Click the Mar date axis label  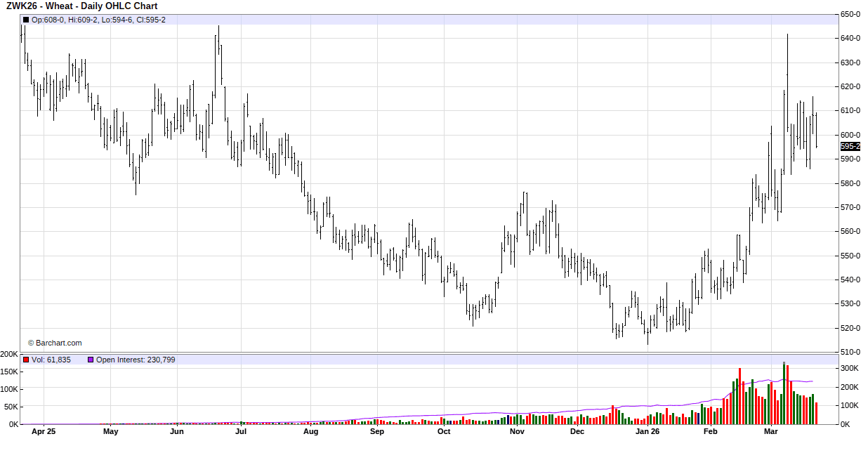tap(772, 432)
